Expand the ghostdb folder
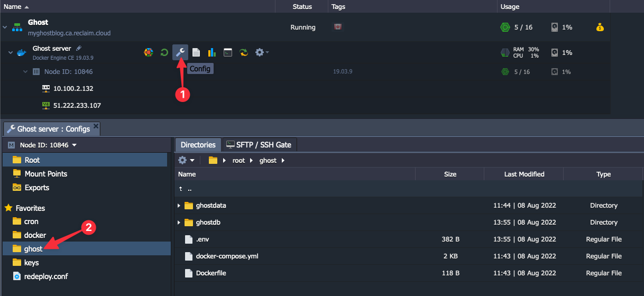Viewport: 644px width, 296px height. [179, 223]
